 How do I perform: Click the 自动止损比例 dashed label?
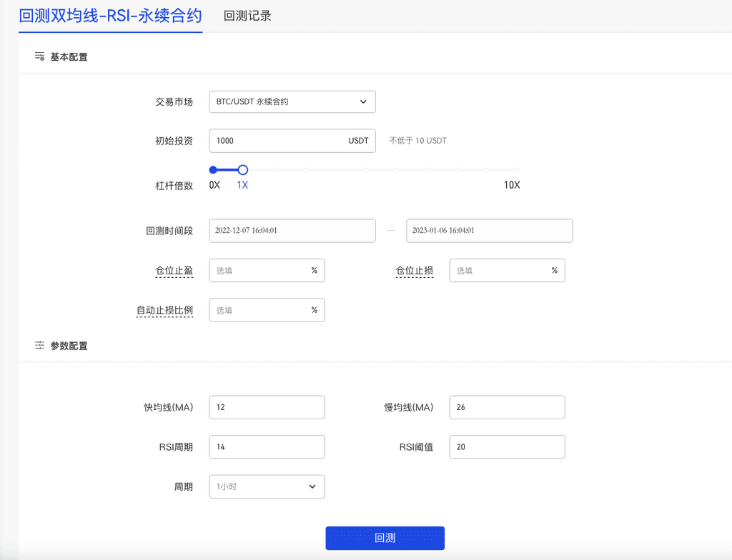[164, 311]
